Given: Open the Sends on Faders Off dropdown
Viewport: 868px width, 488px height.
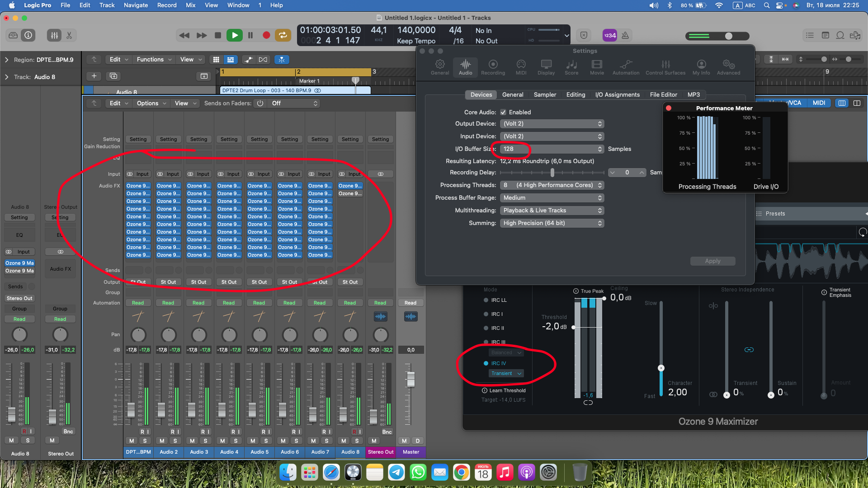Looking at the screenshot, I should pos(295,103).
